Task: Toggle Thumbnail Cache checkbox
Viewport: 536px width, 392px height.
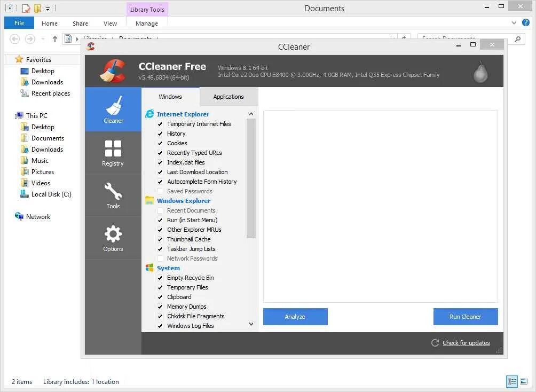Action: (x=160, y=239)
